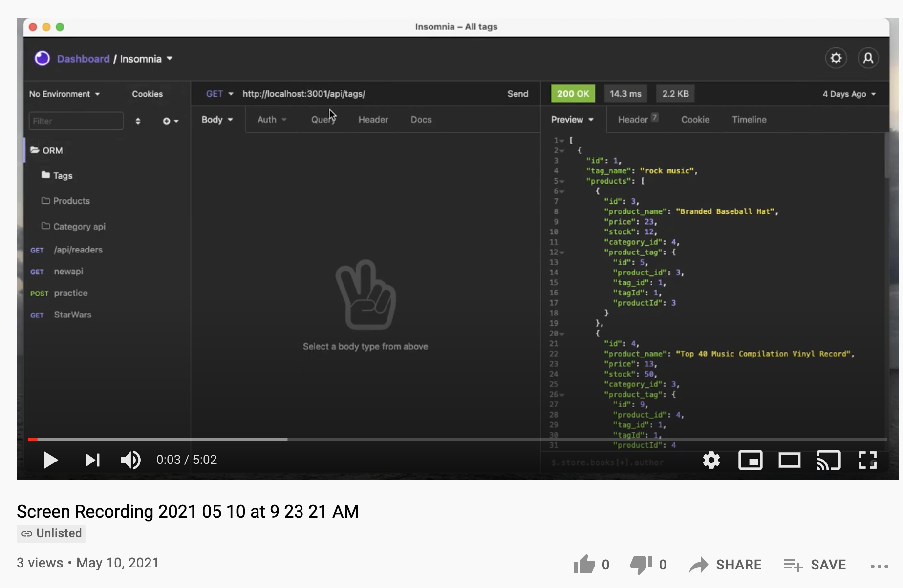This screenshot has height=588, width=903.
Task: Open the Tags folder
Action: tap(57, 175)
